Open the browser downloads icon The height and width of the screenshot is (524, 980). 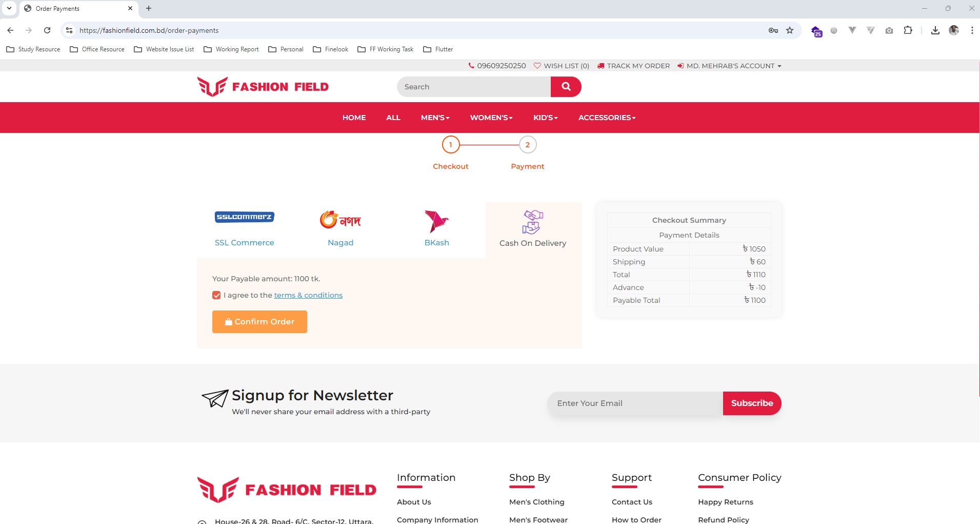(x=935, y=30)
